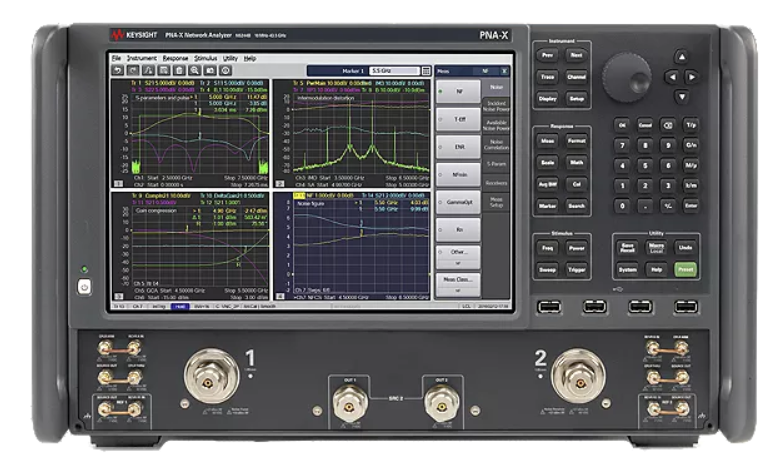The image size is (781, 461).
Task: Click the magnifier zoom icon in the toolbar
Action: pyautogui.click(x=195, y=71)
